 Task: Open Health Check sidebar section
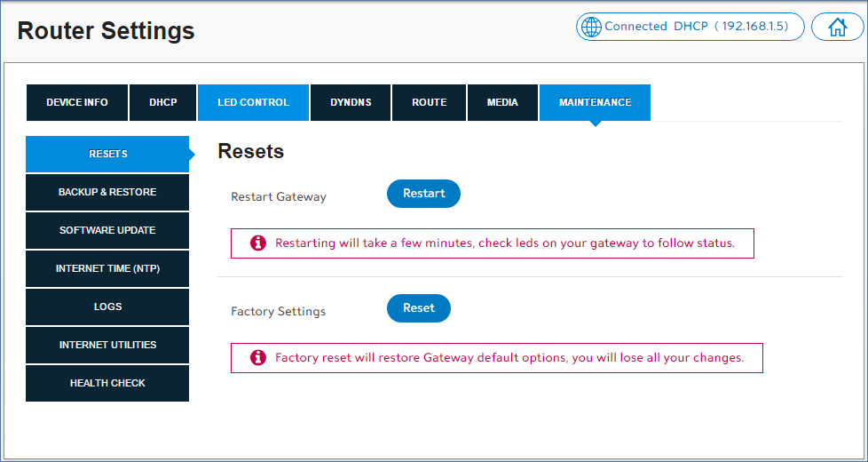coord(107,383)
